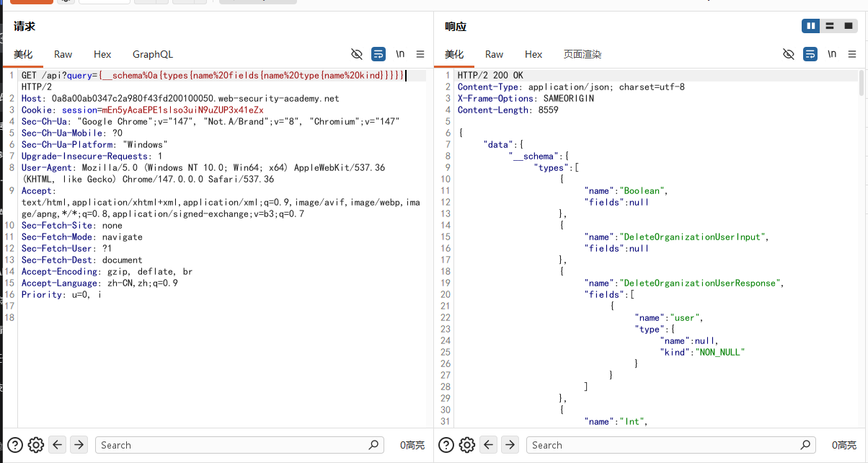Open request panel hamburger options menu
Image resolution: width=868 pixels, height=463 pixels.
coord(420,54)
